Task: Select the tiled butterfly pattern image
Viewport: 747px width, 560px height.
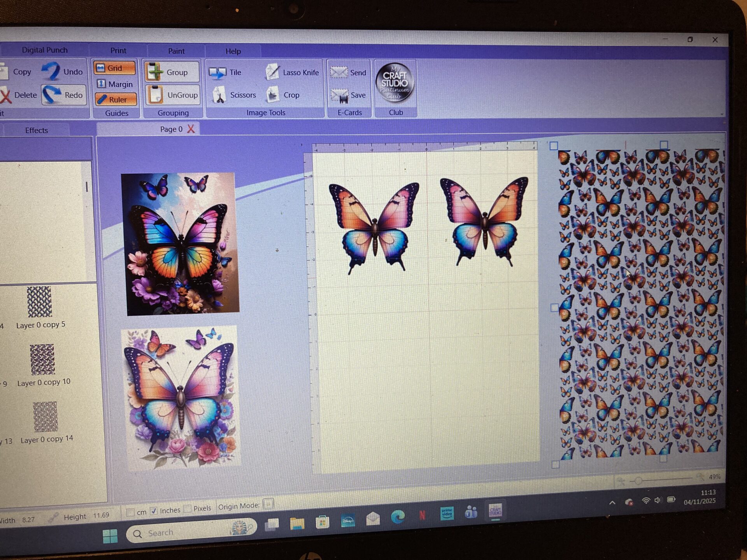Action: (x=640, y=304)
